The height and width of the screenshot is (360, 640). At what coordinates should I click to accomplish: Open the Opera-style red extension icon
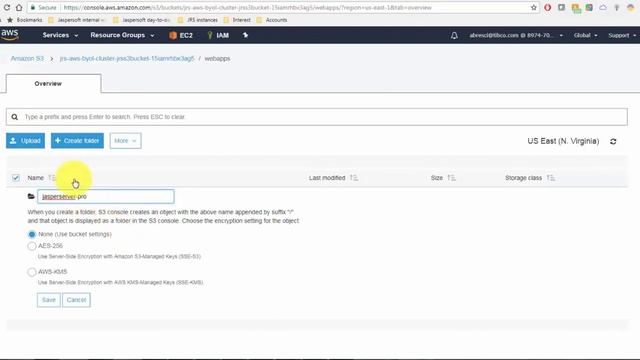[x=547, y=7]
